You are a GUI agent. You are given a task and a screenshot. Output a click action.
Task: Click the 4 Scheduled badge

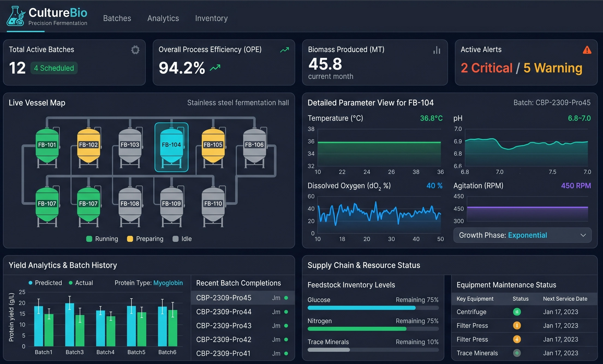coord(54,68)
